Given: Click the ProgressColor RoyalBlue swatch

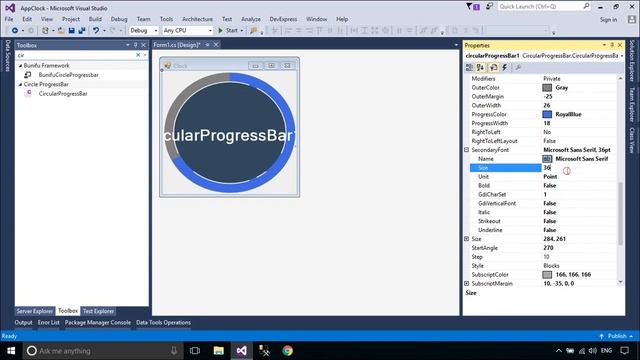Looking at the screenshot, I should tap(547, 114).
